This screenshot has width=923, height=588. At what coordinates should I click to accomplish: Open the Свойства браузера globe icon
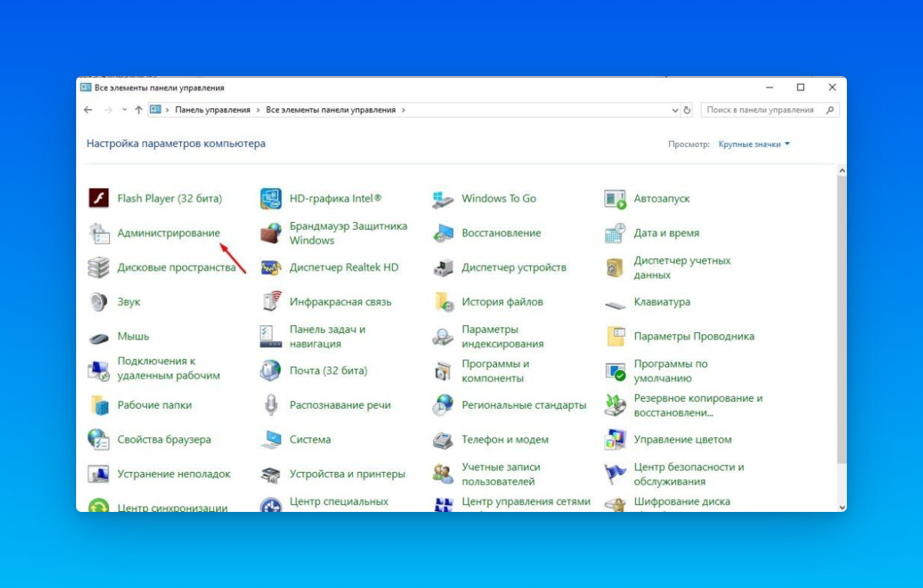(x=98, y=440)
